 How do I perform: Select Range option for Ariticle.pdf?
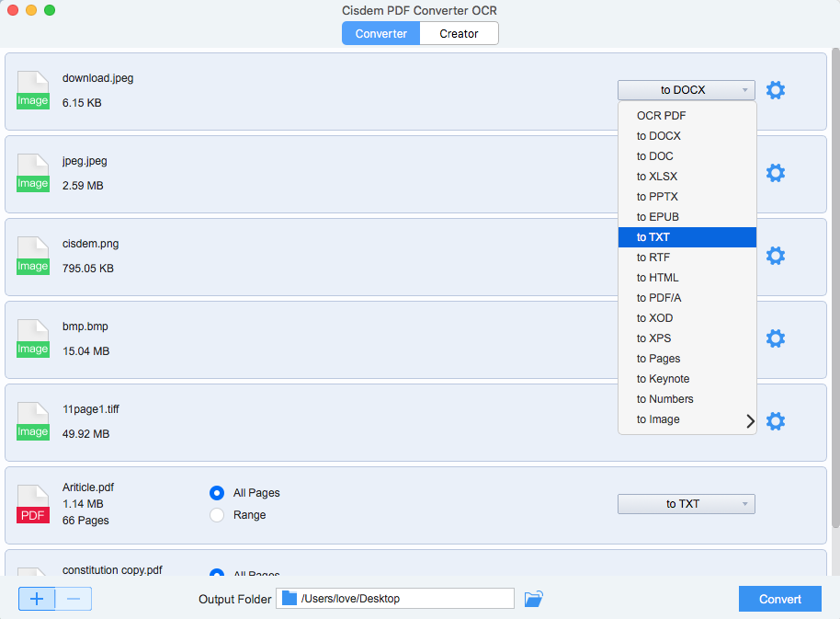[217, 515]
